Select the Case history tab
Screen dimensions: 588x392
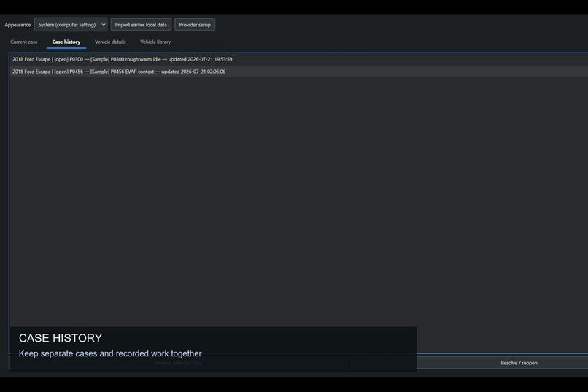point(66,42)
